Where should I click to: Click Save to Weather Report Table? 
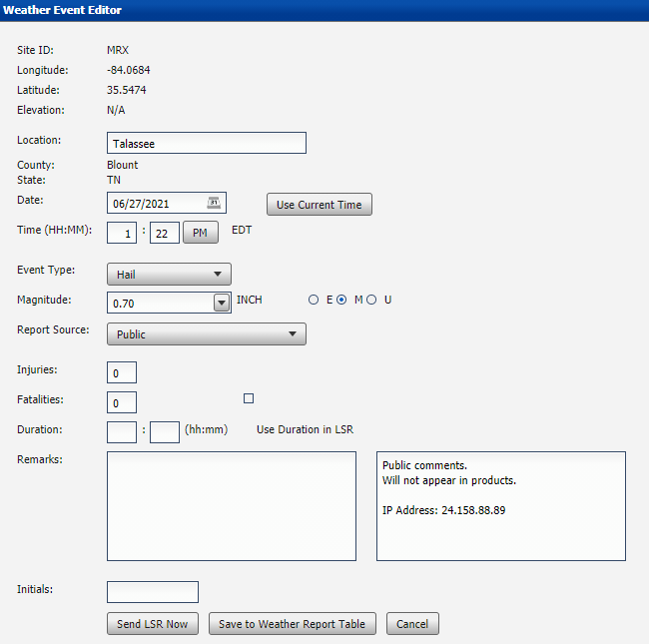[293, 624]
